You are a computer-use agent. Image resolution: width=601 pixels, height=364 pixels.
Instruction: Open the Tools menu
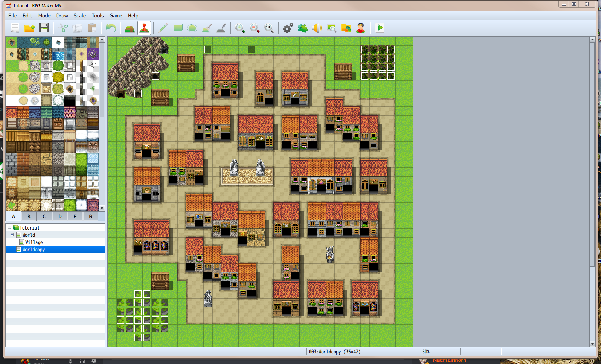98,16
